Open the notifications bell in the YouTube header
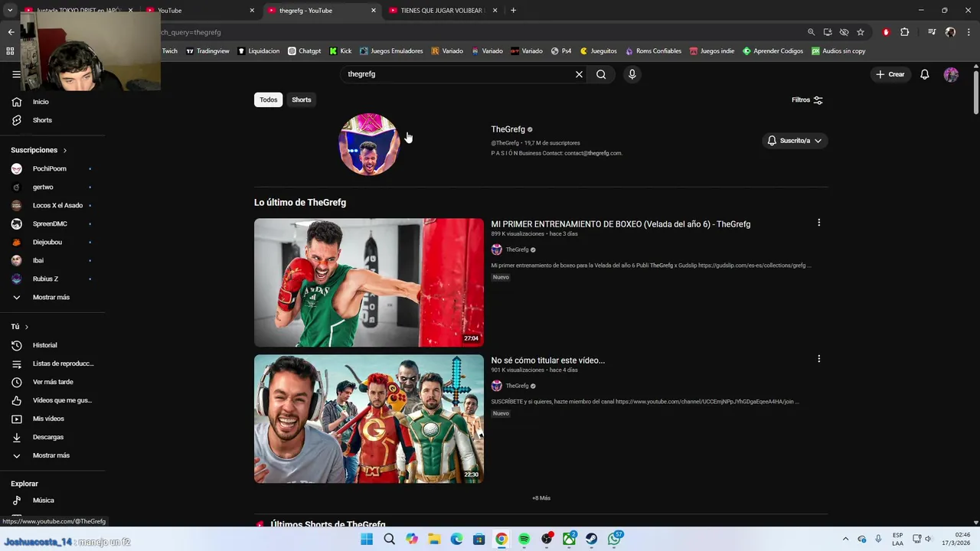 tap(924, 74)
